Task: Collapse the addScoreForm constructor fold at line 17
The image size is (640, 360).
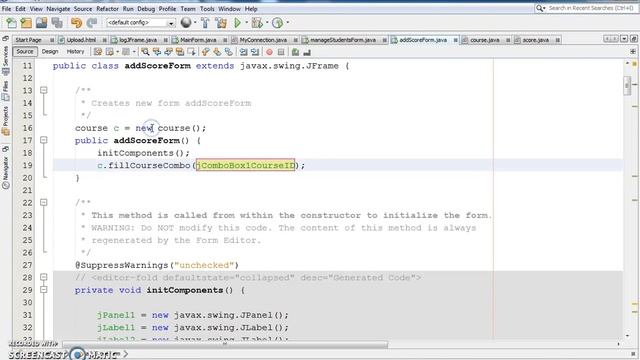Action: (44, 140)
